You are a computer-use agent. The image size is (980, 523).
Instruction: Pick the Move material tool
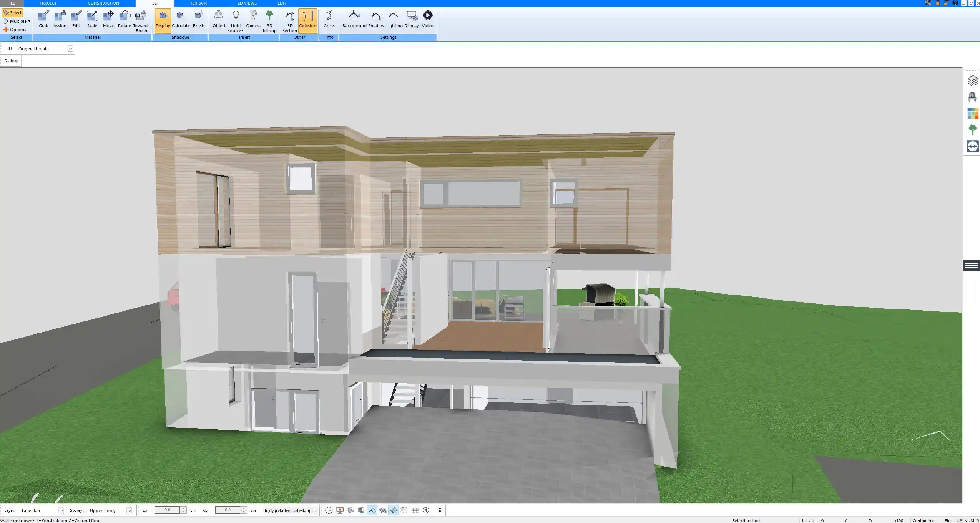coord(108,19)
